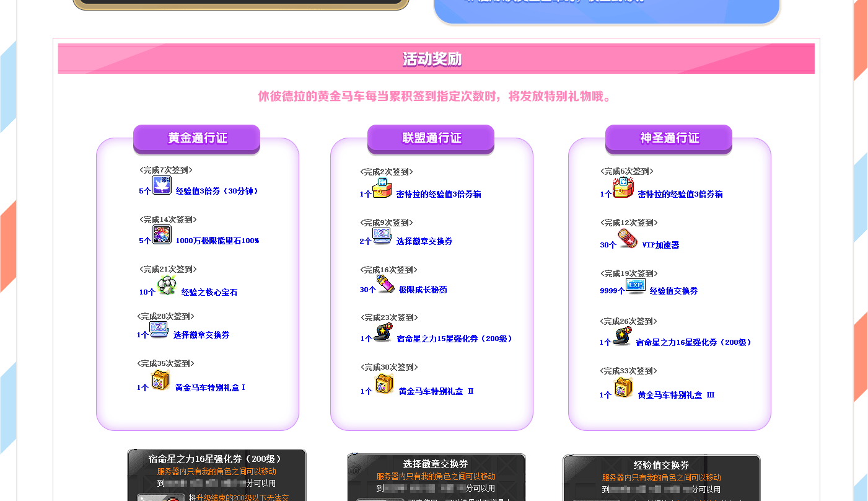868x501 pixels.
Task: Select the 联盟通行证 purple header
Action: click(x=431, y=138)
